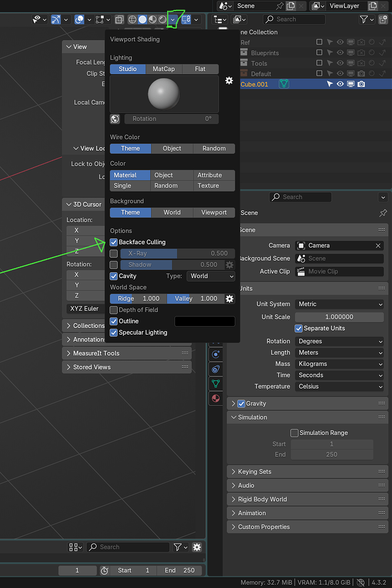
Task: Expand the Keying Sets panel
Action: [x=307, y=472]
